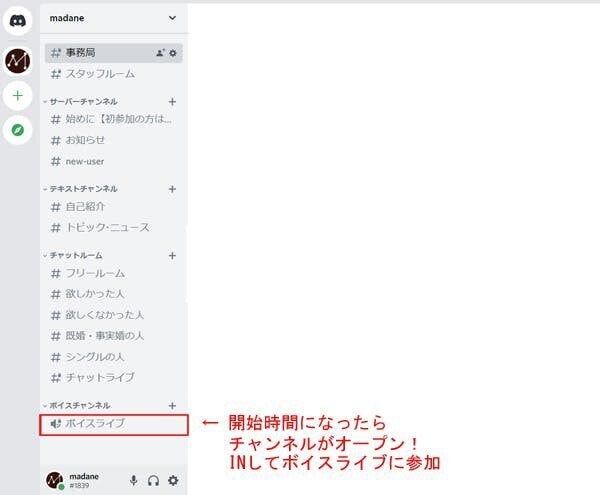
Task: Toggle microphone mute
Action: pyautogui.click(x=134, y=481)
